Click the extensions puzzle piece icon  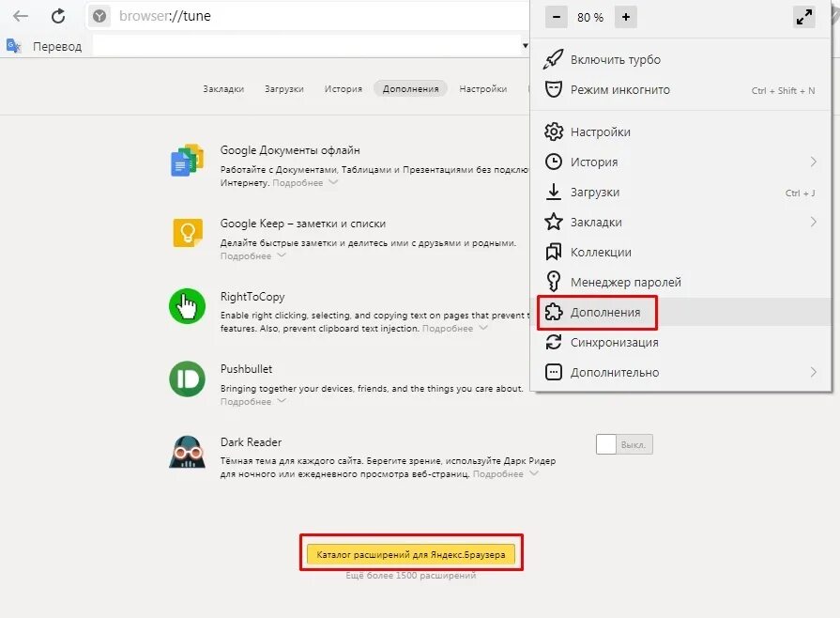click(x=554, y=312)
